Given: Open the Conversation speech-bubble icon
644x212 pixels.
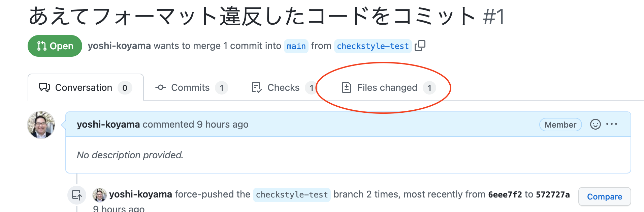Looking at the screenshot, I should pos(43,87).
